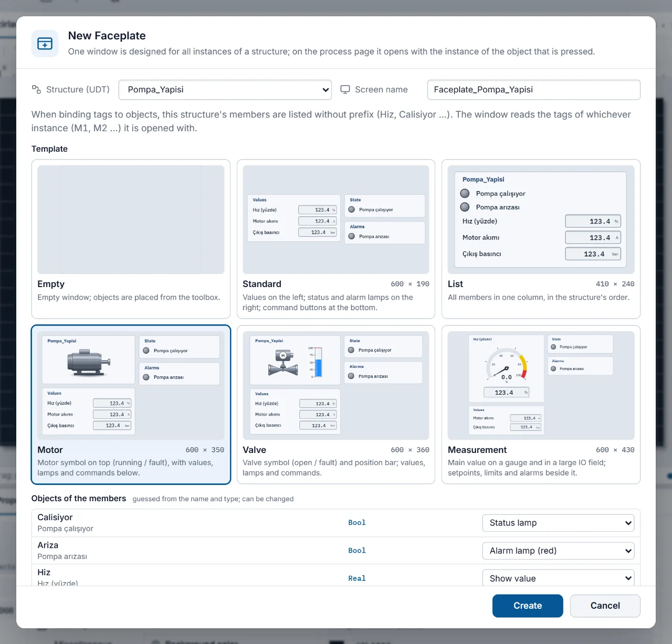Open the Ariza Alarm lamp dropdown

[x=558, y=551]
